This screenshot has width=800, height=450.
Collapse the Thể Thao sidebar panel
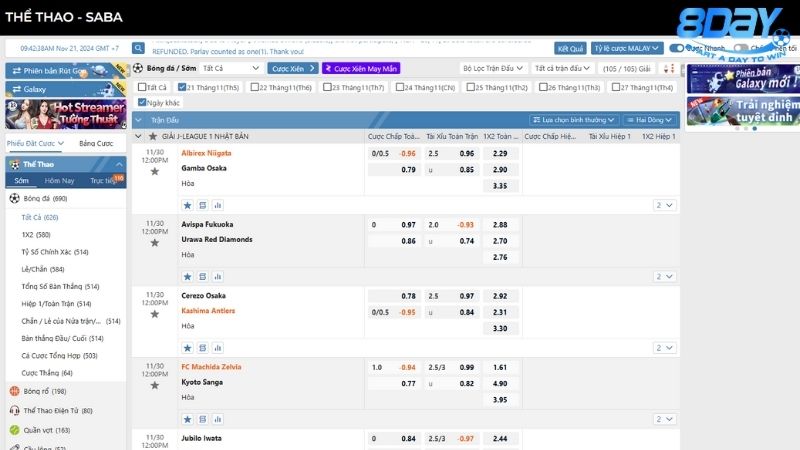[x=119, y=164]
